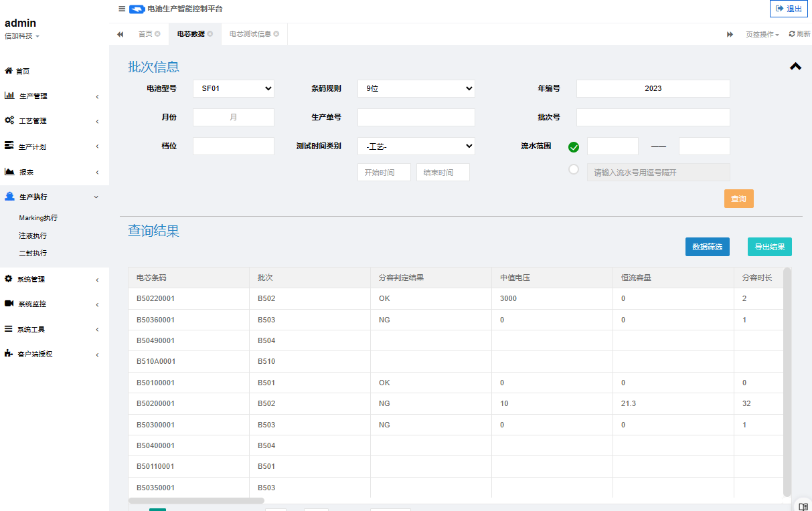Open the 电池型号 SF01 dropdown
Viewport: 812px width, 511px height.
coord(234,88)
